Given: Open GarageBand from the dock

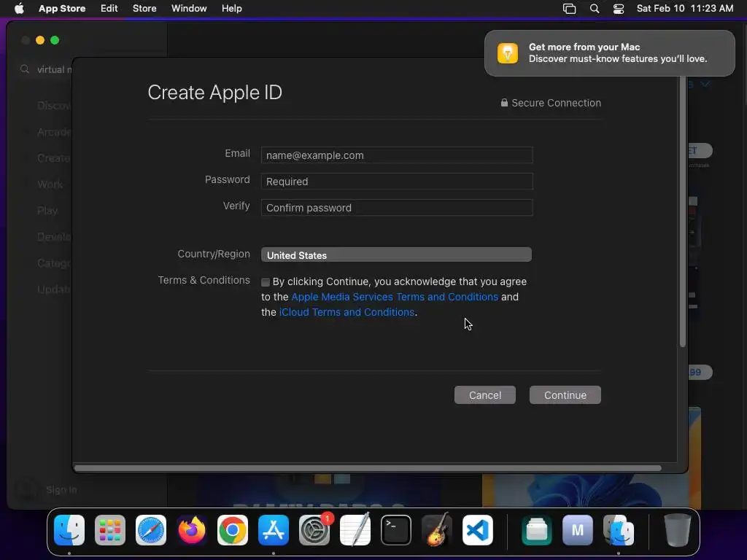Looking at the screenshot, I should tap(437, 530).
